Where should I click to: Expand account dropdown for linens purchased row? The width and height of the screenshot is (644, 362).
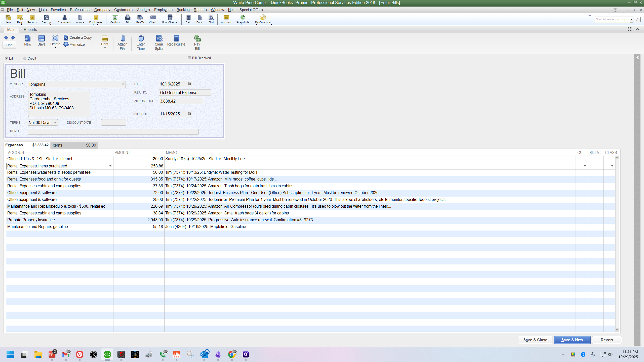(110, 166)
